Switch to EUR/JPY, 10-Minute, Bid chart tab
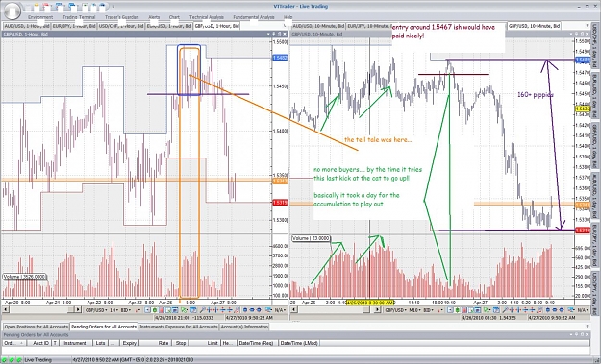The height and width of the screenshot is (364, 601). 368,26
